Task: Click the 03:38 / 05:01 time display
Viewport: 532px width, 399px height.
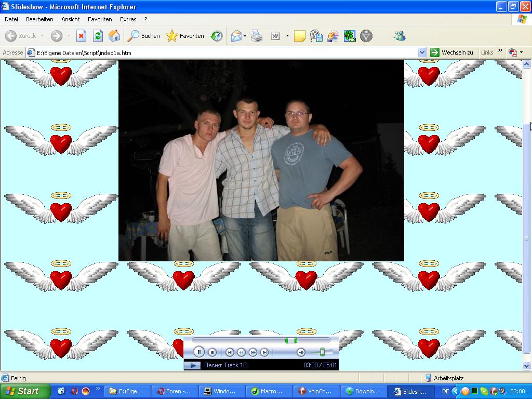Action: (x=320, y=365)
